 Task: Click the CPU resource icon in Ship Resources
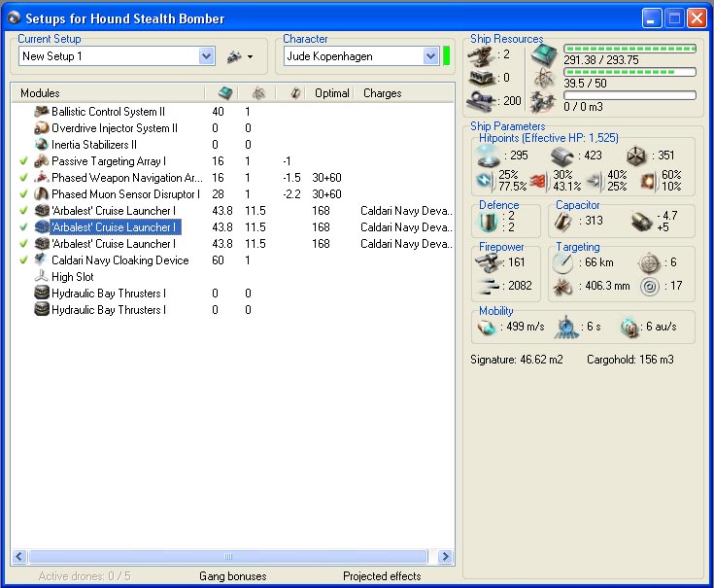click(x=544, y=55)
